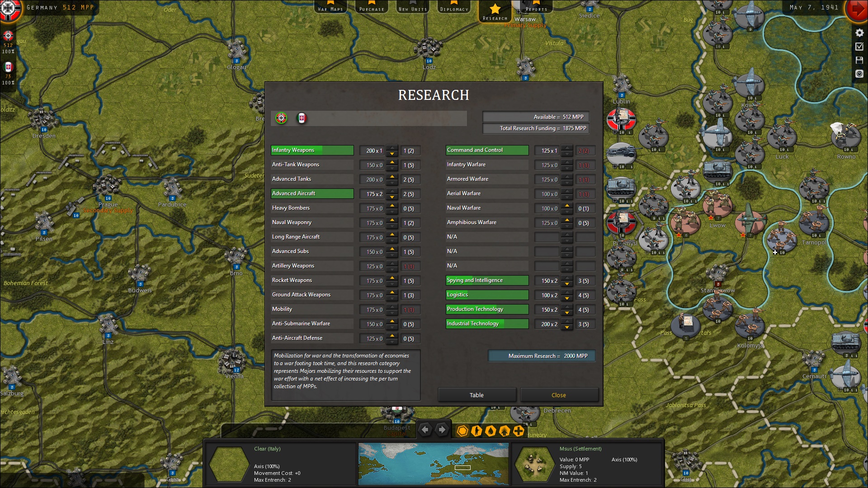Select the Infantry Weapons research category
This screenshot has width=868, height=488.
[x=312, y=150]
